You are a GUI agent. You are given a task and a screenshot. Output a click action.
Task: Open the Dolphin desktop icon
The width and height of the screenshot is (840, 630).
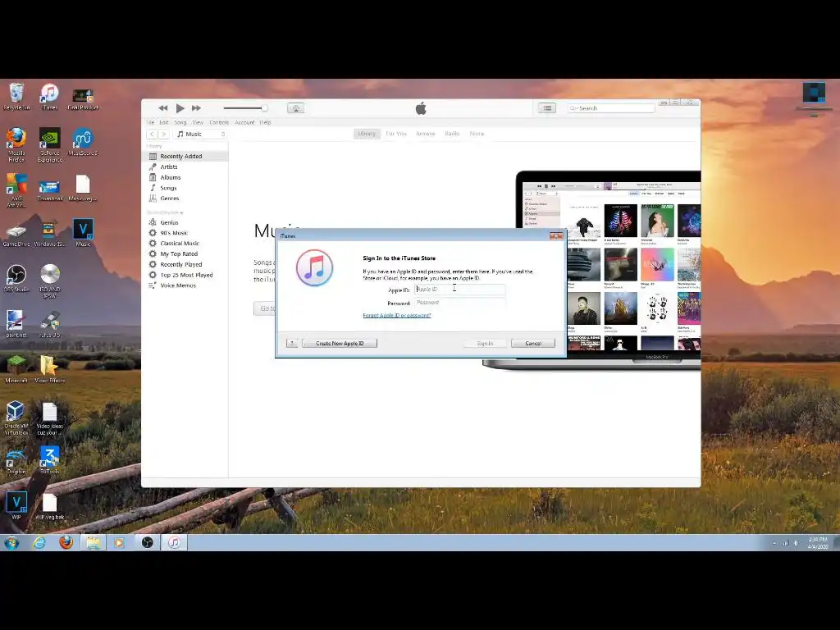pos(16,461)
